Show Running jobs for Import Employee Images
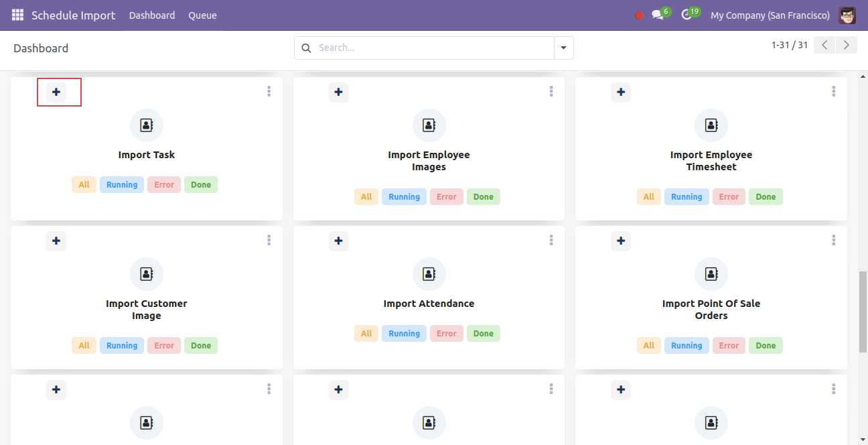 pyautogui.click(x=405, y=197)
